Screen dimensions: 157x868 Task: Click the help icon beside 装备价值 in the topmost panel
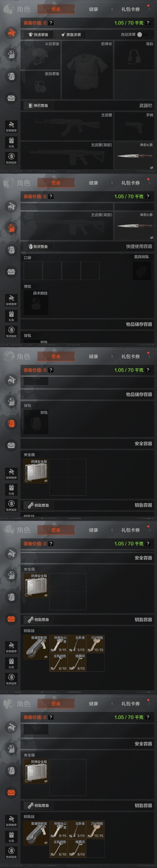tap(51, 23)
